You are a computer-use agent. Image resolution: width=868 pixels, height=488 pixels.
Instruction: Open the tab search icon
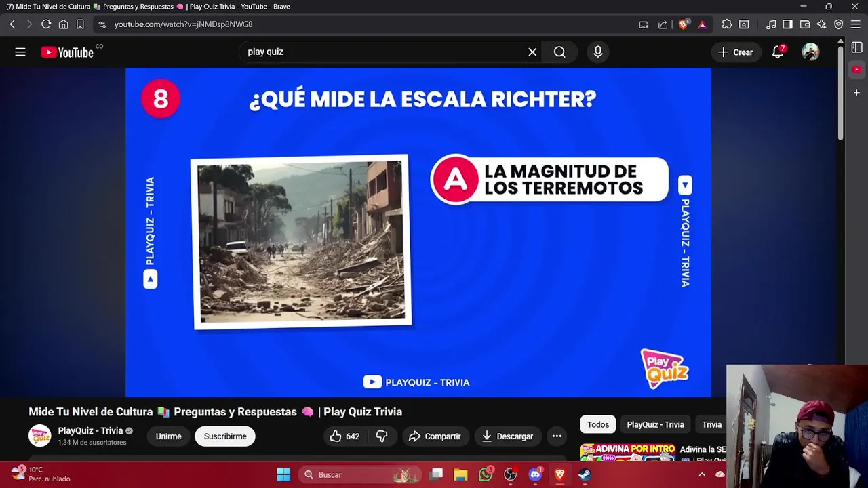click(744, 24)
